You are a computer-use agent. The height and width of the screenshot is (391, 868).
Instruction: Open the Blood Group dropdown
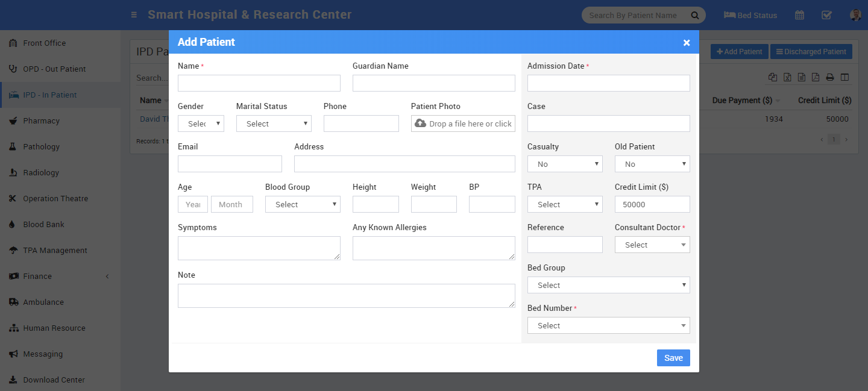(x=303, y=204)
